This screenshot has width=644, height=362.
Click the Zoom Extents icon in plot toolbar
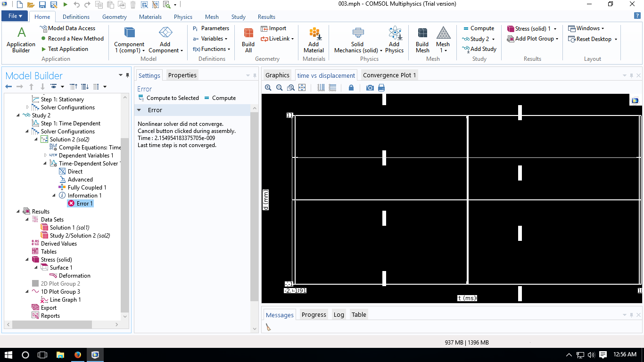coord(302,88)
